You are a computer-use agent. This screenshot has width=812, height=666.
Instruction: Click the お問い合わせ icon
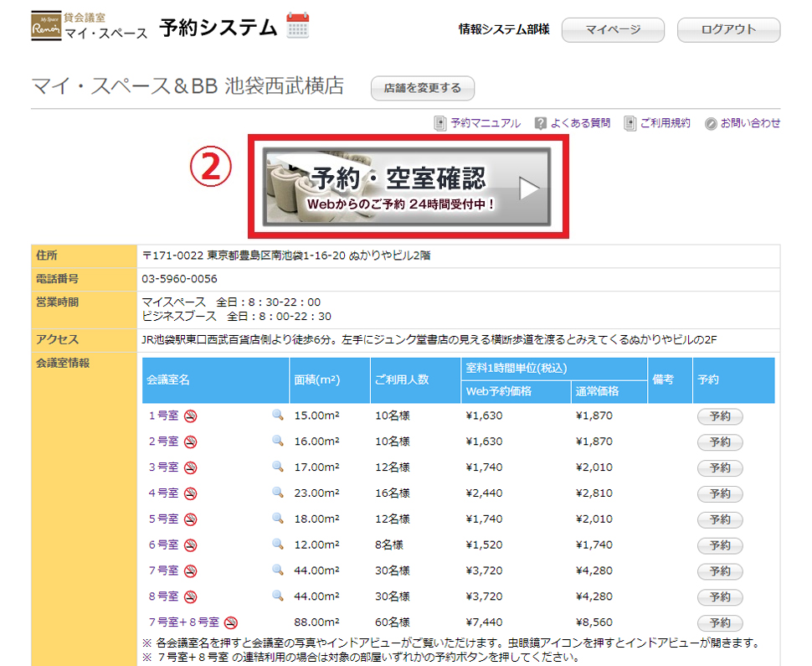(x=711, y=123)
